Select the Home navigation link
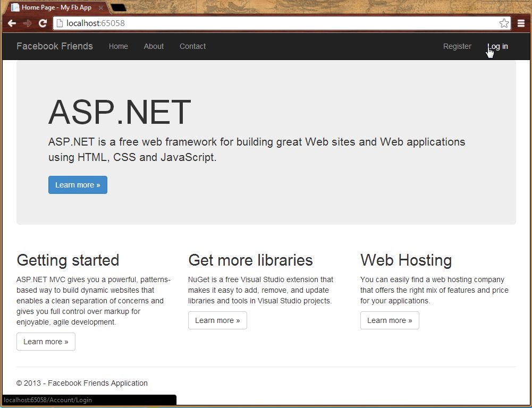Viewport: 532px width, 408px height. pyautogui.click(x=118, y=46)
